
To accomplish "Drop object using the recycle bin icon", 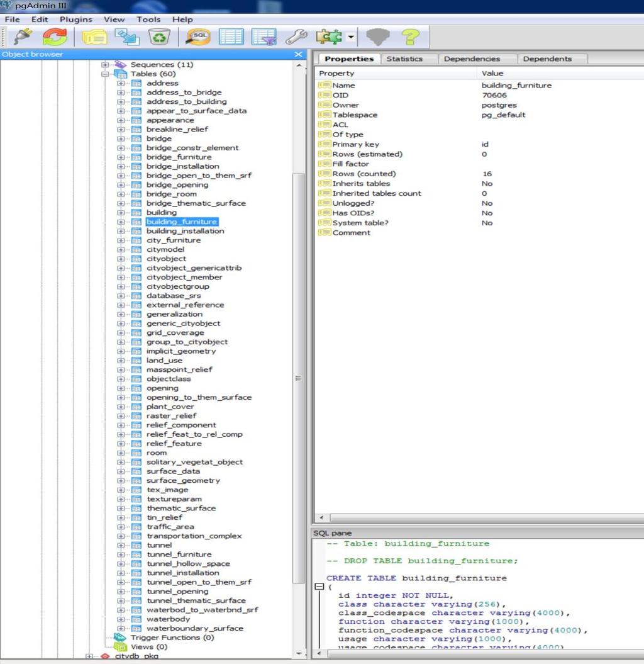I will click(x=159, y=37).
